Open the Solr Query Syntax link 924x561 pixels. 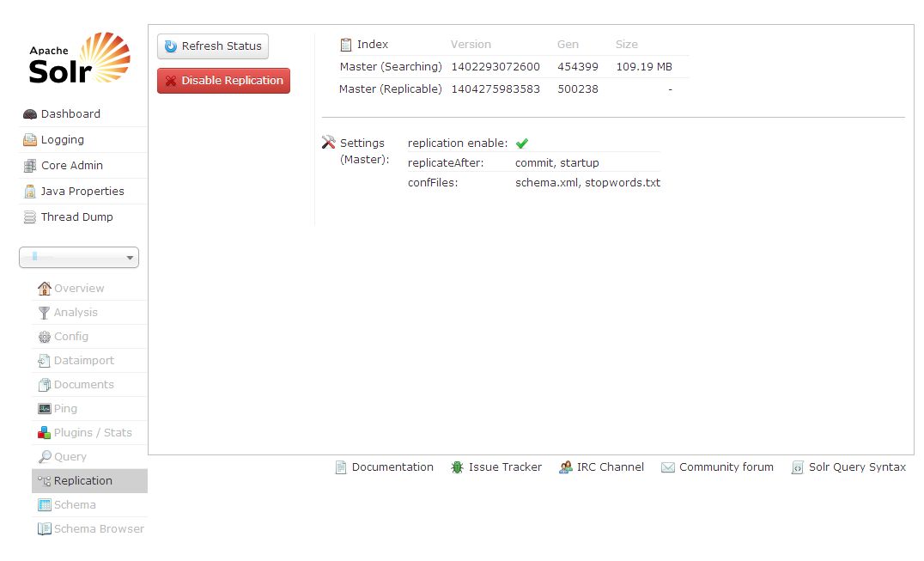(x=856, y=467)
